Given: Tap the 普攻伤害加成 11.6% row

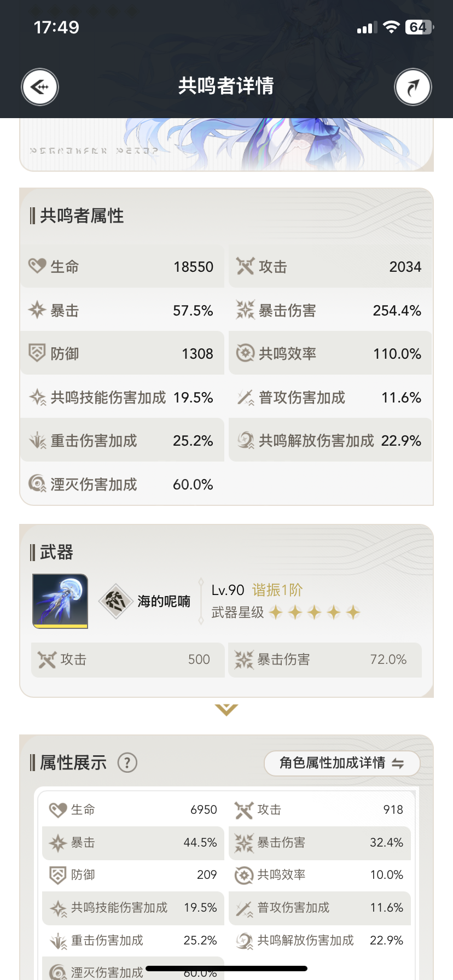Looking at the screenshot, I should [x=330, y=397].
